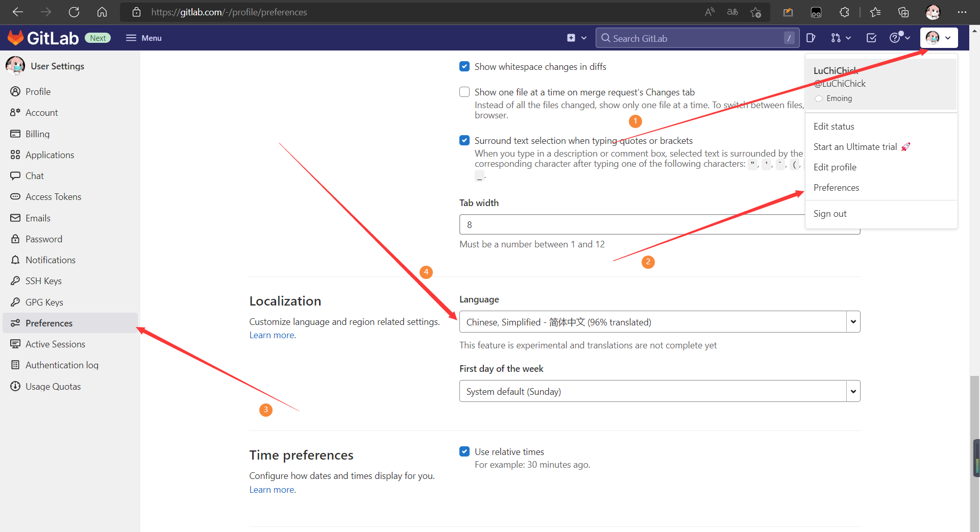The height and width of the screenshot is (532, 980).
Task: Click the Password lock icon
Action: point(15,239)
